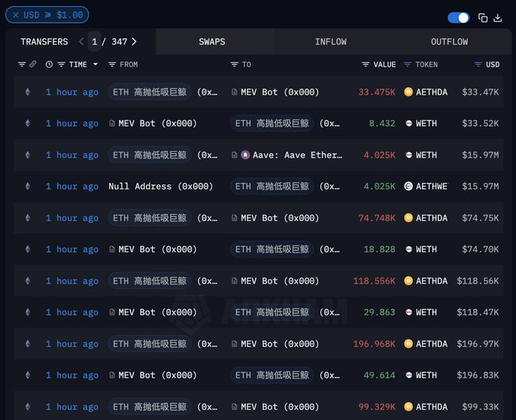Click the value 4.025K in the Aave row

(379, 155)
